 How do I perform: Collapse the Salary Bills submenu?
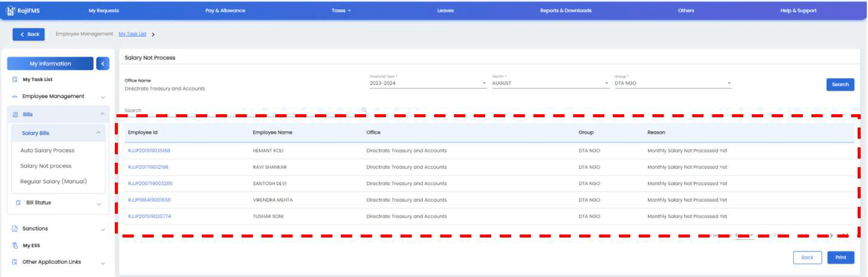98,133
